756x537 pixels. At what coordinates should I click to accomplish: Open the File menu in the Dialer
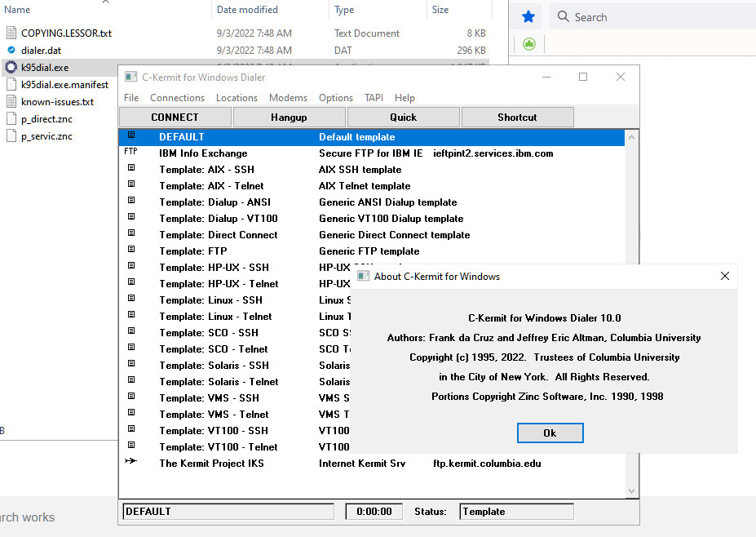click(131, 97)
